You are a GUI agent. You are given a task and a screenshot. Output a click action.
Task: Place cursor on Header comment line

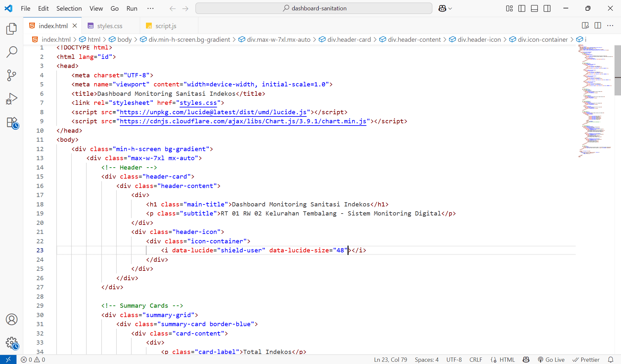click(129, 168)
